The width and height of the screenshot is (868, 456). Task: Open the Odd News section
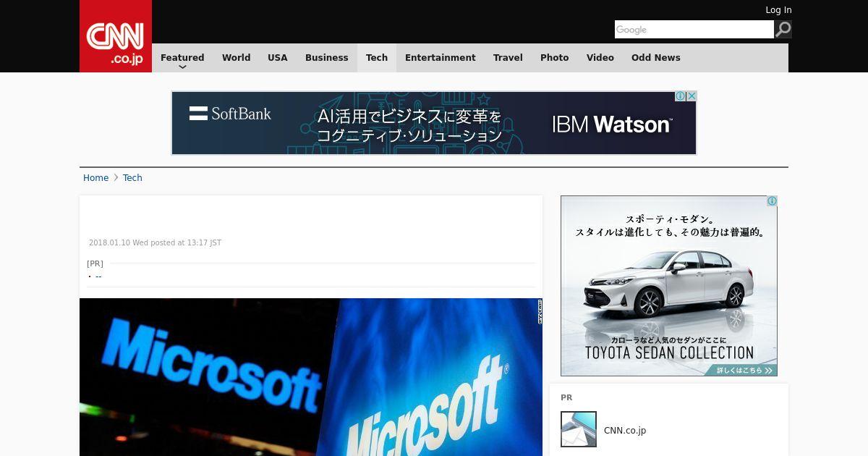click(656, 58)
